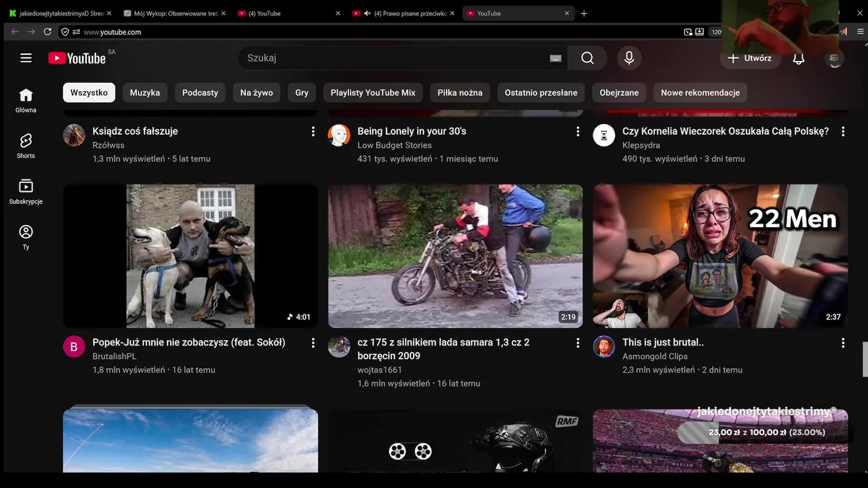Go to the Asmongold Clips channel name

pyautogui.click(x=655, y=357)
